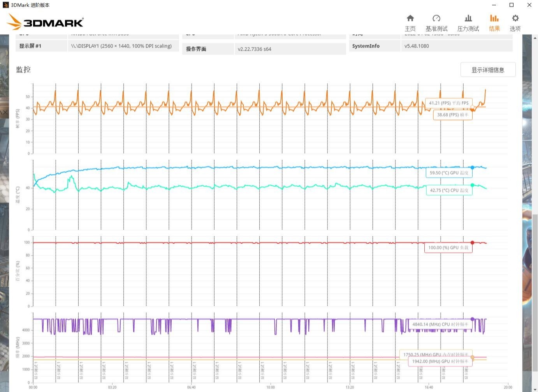Open Options (选项) gear icon

click(x=515, y=23)
